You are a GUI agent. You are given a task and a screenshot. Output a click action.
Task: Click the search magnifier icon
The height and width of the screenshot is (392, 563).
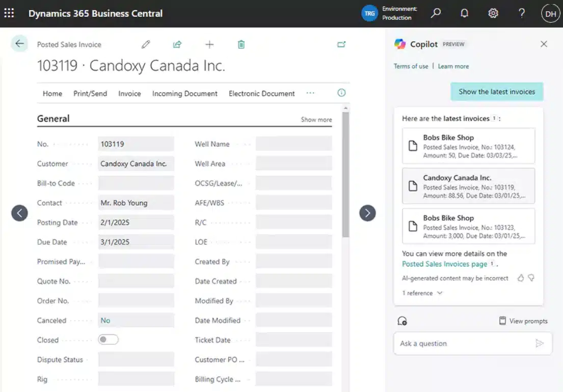click(436, 13)
